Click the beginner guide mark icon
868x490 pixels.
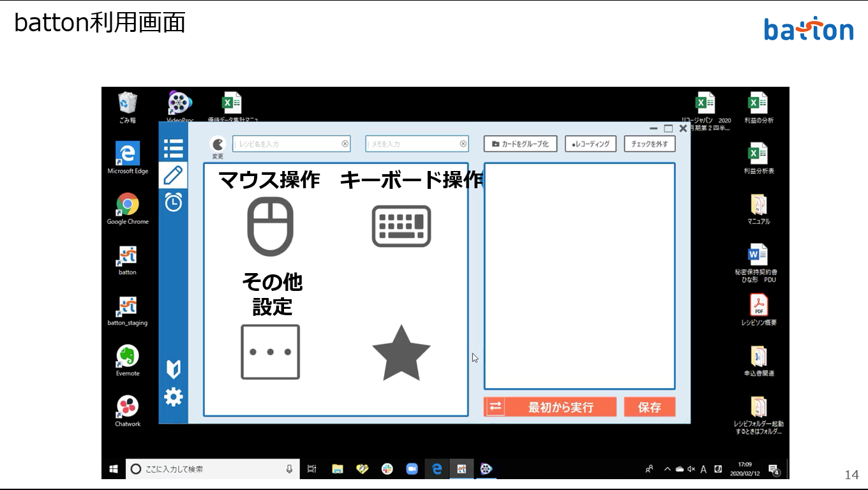[x=173, y=369]
